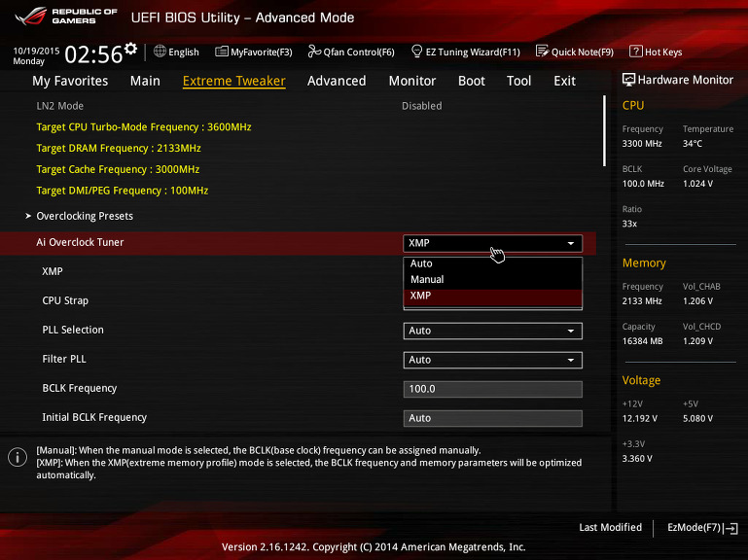Select the Extreme Tweaker tab
The height and width of the screenshot is (560, 748).
click(233, 81)
